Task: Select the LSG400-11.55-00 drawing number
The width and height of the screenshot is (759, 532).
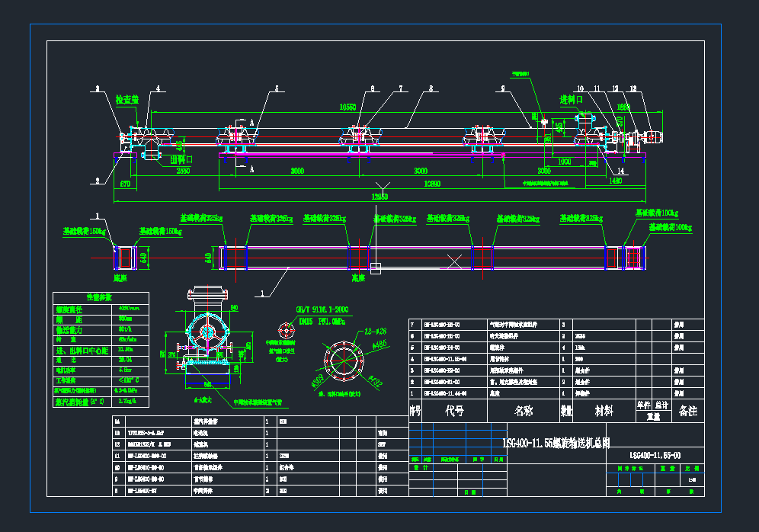Action: [655, 455]
